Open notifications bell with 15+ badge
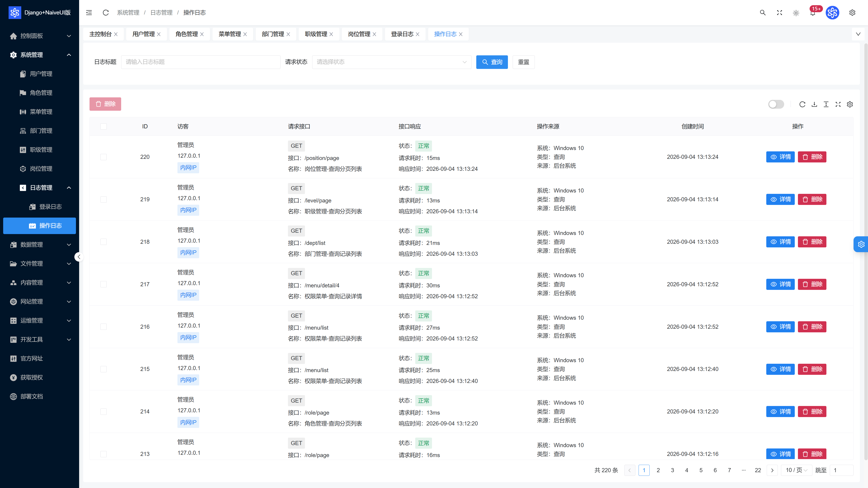The image size is (868, 488). tap(813, 12)
